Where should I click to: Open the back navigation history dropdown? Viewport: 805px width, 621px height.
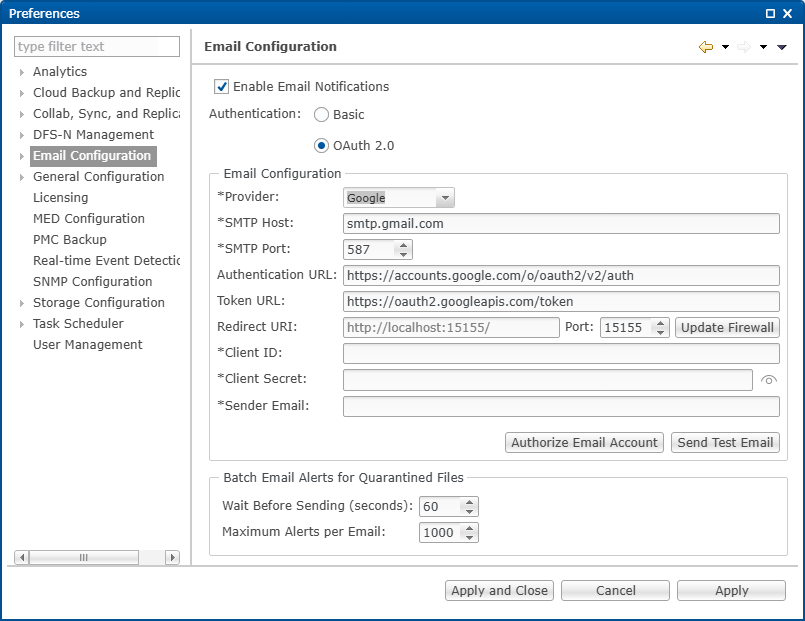coord(724,47)
